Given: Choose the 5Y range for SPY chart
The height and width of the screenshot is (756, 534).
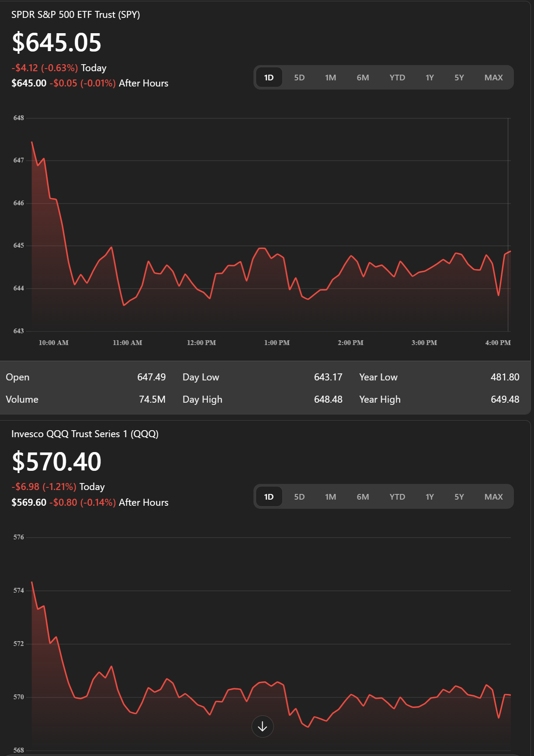Looking at the screenshot, I should click(x=459, y=77).
